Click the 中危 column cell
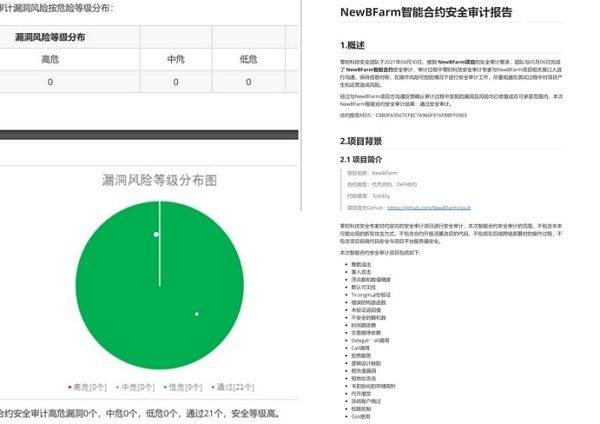This screenshot has width=600, height=424. tap(176, 59)
